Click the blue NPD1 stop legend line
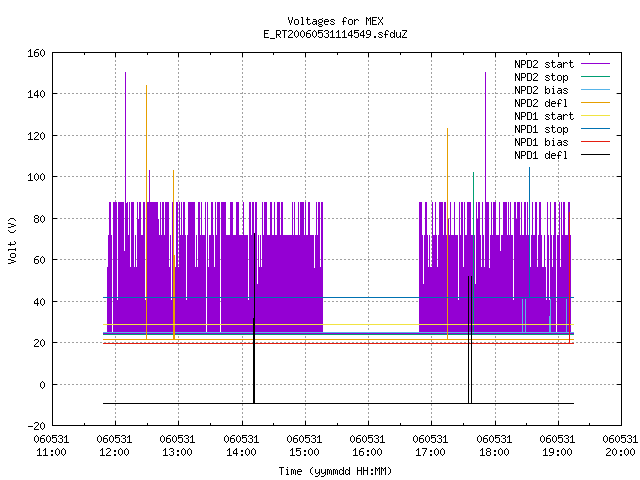This screenshot has width=640, height=480. pyautogui.click(x=595, y=129)
